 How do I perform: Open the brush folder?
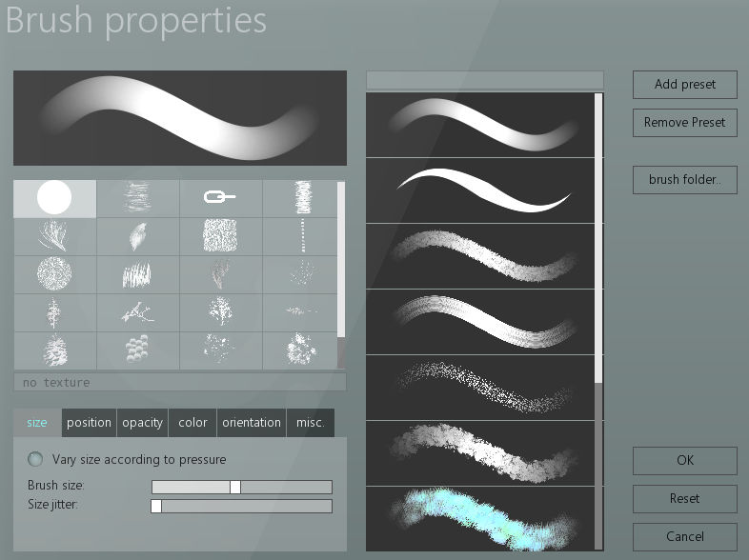coord(684,179)
